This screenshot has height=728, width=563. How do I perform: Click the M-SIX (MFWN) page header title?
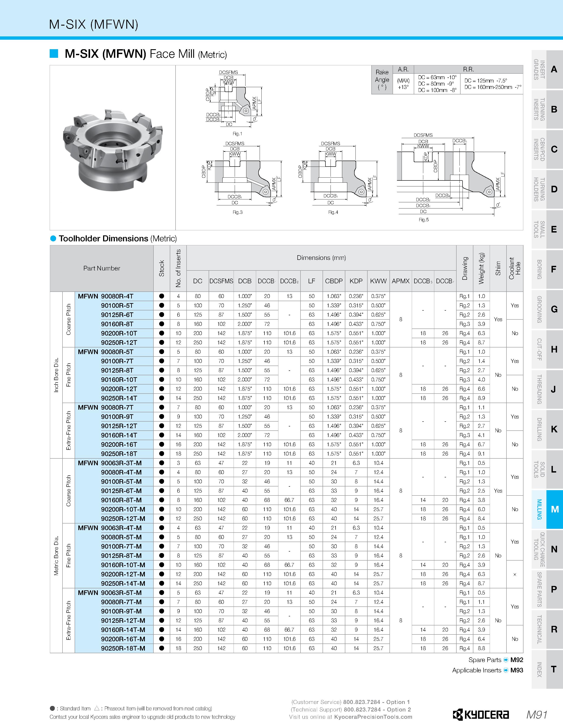94,24
